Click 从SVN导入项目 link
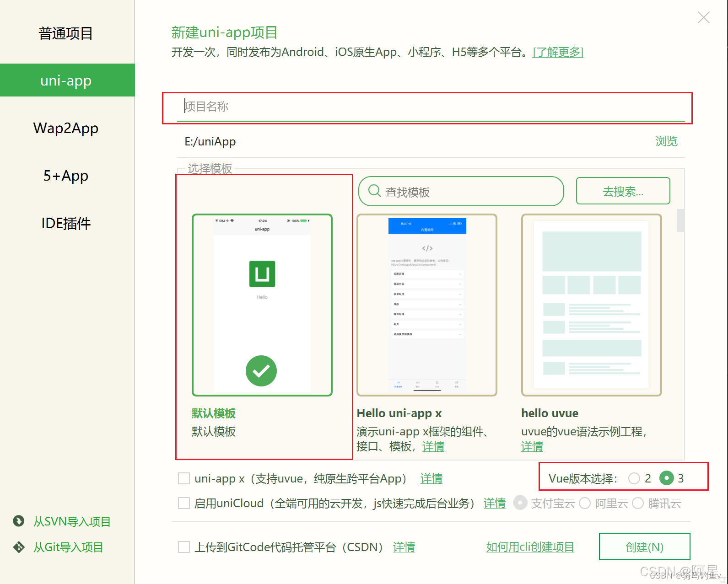 [72, 521]
